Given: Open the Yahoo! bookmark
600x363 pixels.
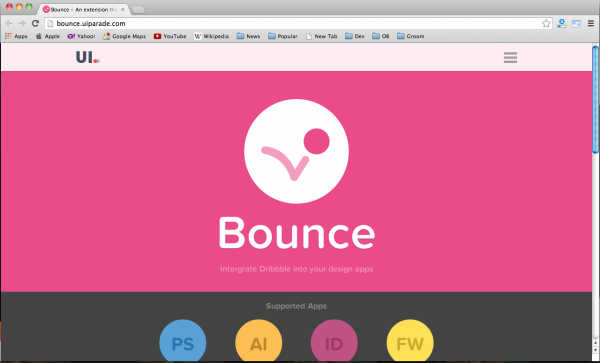Looking at the screenshot, I should pos(81,36).
